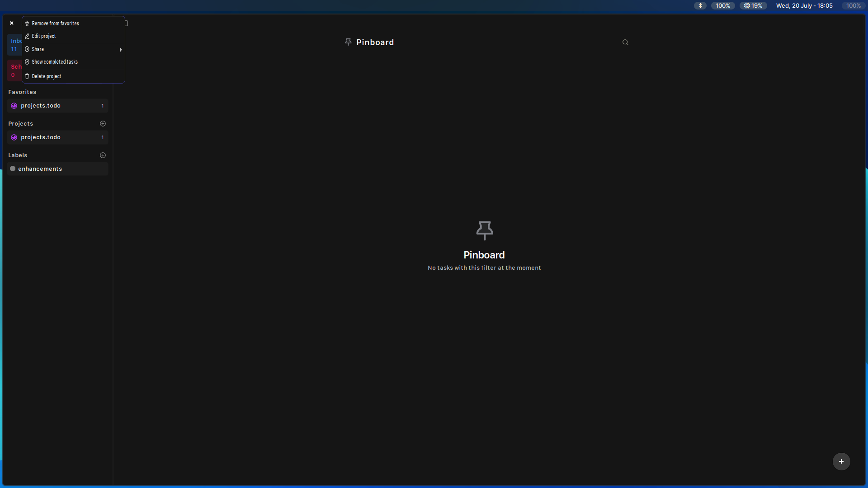Click the enhancements label color dot
The width and height of the screenshot is (868, 488).
point(13,169)
